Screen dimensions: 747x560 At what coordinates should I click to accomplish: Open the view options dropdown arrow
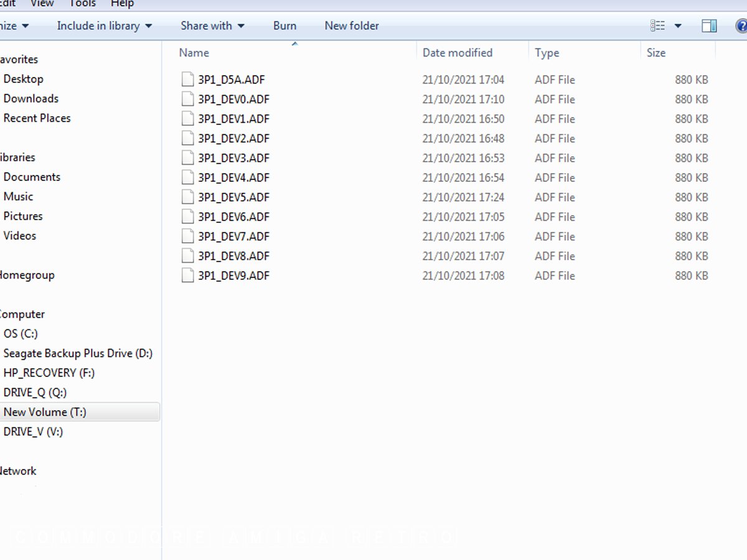(678, 26)
